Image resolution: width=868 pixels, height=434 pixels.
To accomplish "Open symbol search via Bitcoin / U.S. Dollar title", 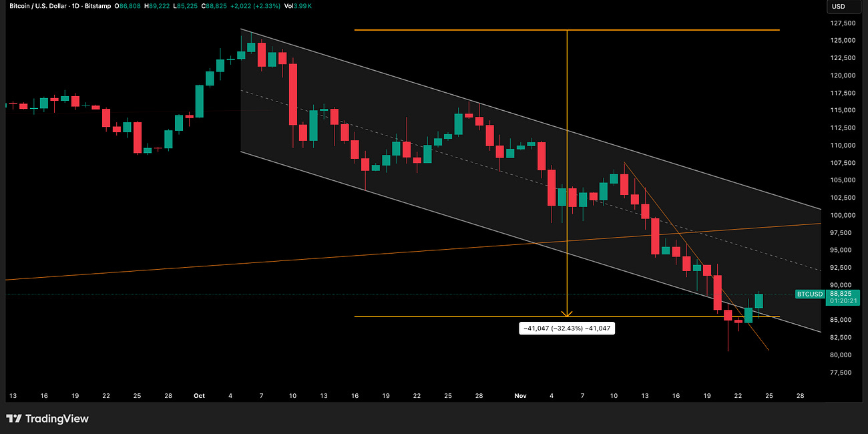I will pos(37,7).
